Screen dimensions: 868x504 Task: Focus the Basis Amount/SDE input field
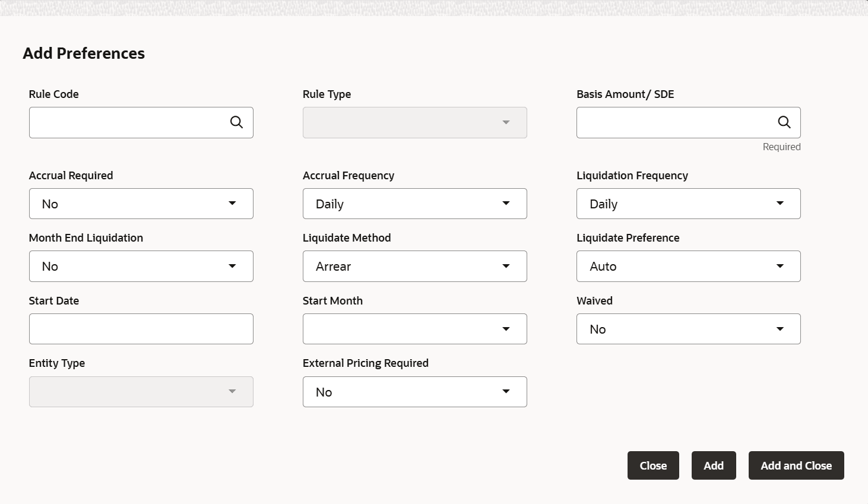click(674, 122)
